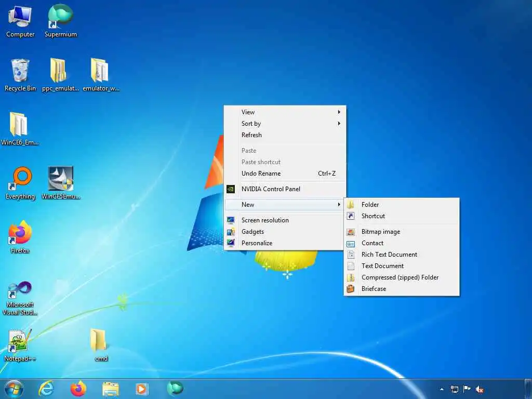
Task: Open Screen resolution settings
Action: pos(285,220)
